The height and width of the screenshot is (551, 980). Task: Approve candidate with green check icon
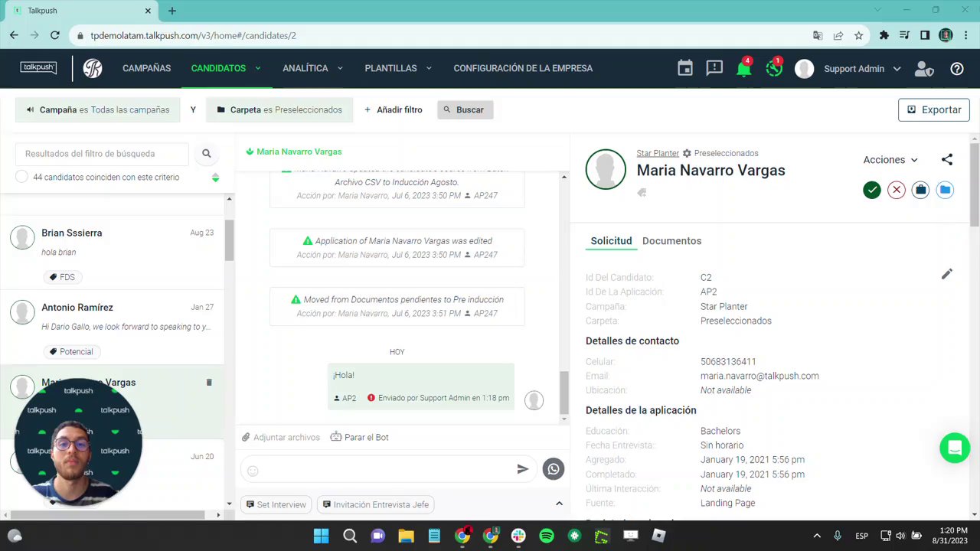pyautogui.click(x=872, y=190)
